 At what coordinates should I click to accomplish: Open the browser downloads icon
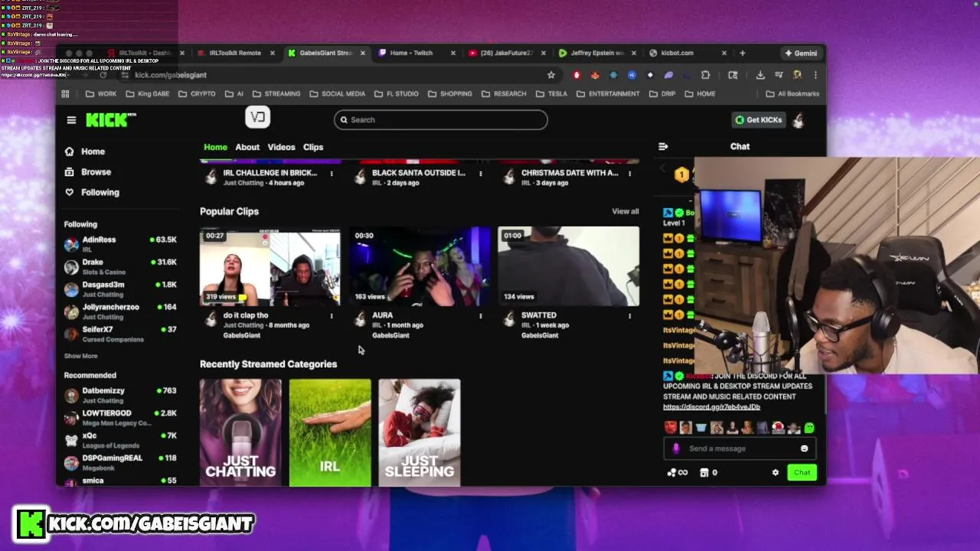point(760,75)
